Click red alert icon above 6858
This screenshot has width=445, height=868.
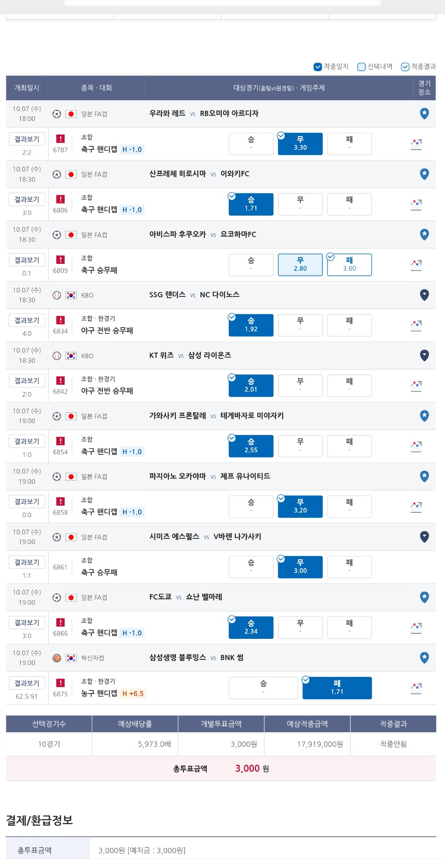tap(60, 501)
